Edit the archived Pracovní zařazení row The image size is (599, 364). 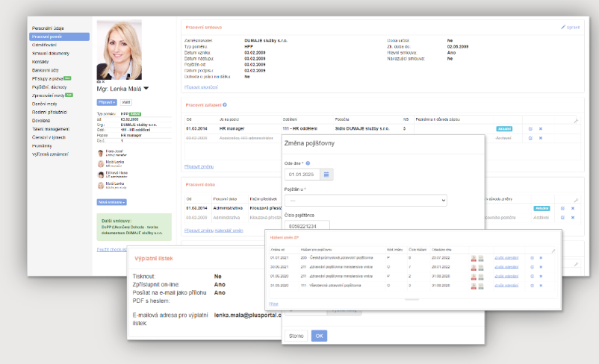530,138
